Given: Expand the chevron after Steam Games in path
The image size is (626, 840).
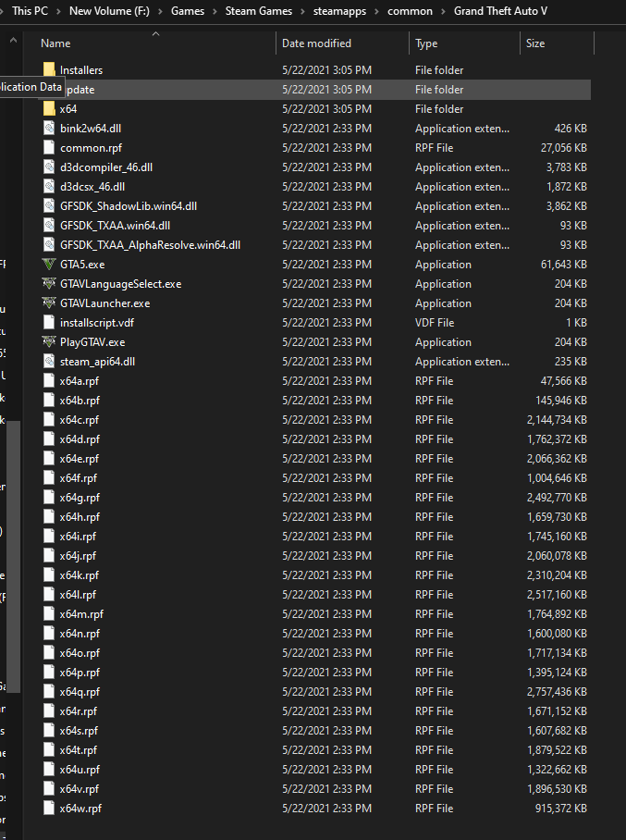Looking at the screenshot, I should (303, 11).
